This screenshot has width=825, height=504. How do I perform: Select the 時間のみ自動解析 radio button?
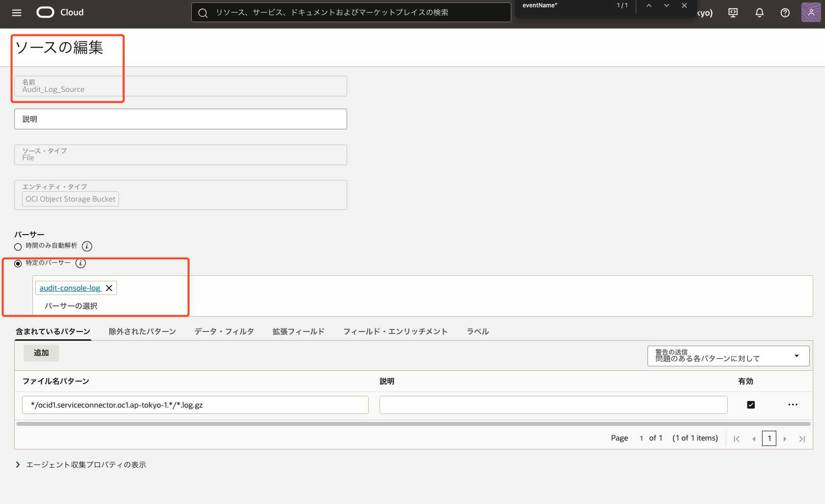[18, 246]
